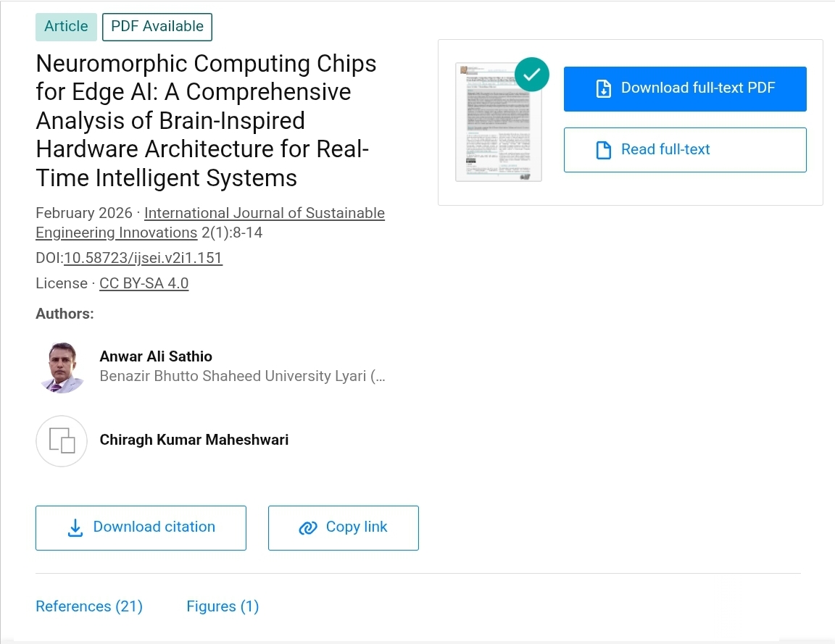Viewport: 835px width, 644px height.
Task: Open the Figures (1) section
Action: coord(223,606)
